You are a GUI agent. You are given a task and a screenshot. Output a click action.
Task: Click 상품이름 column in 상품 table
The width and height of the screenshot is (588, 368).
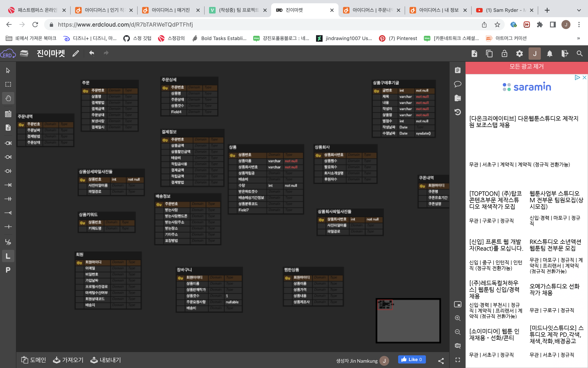click(245, 161)
